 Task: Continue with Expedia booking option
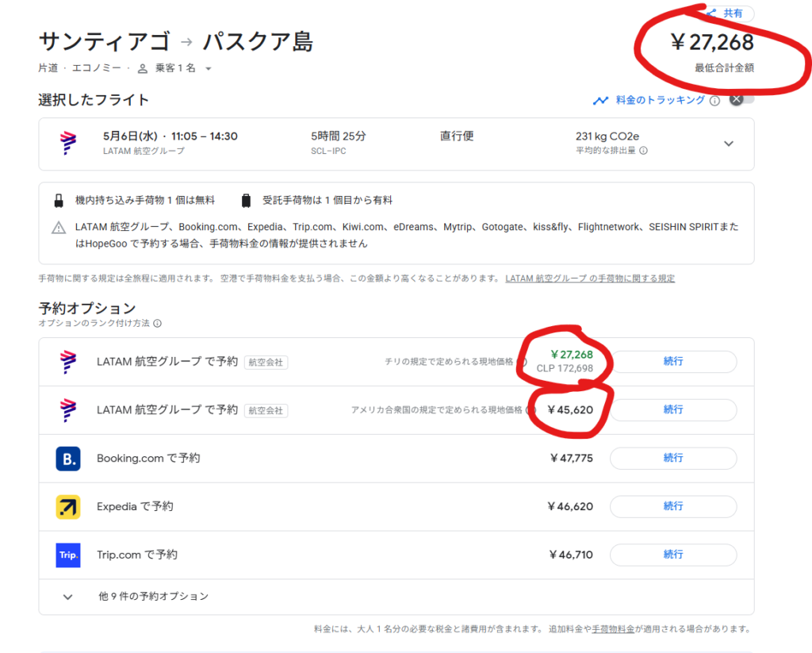tap(672, 506)
